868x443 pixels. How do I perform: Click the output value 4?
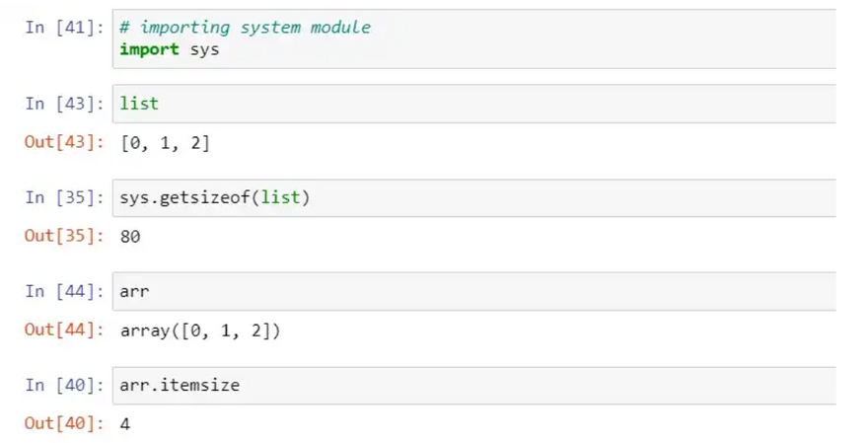125,424
